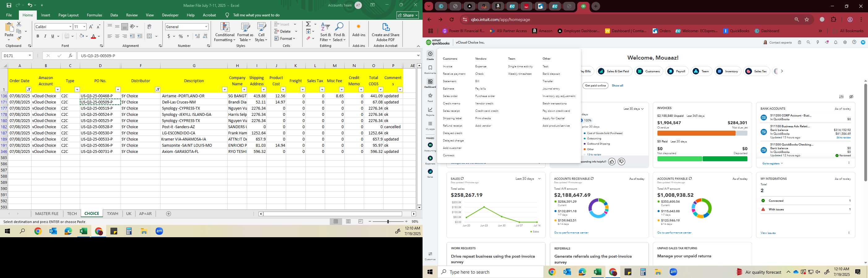868x278 pixels.
Task: Open Sales Last 30 days dropdown in QuickBooks
Action: (528, 179)
